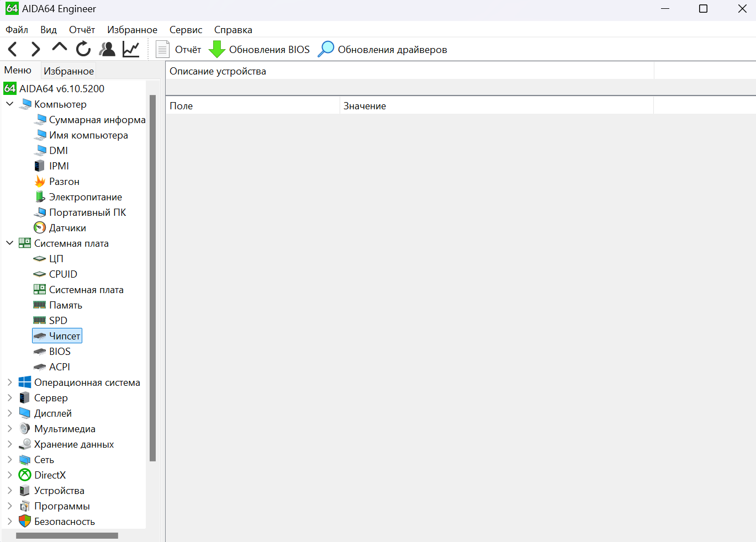The width and height of the screenshot is (756, 542).
Task: Switch to the Меню tab
Action: click(x=18, y=70)
